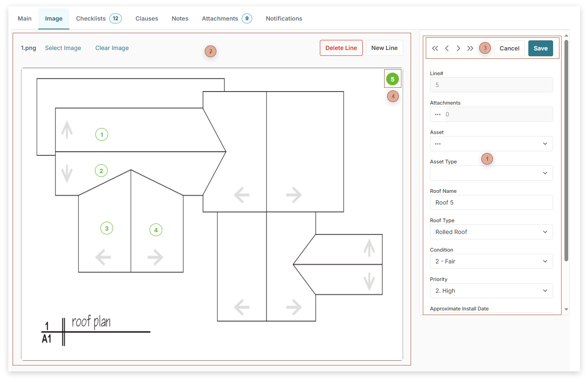Open the Asset Type dropdown
This screenshot has width=588, height=381.
[491, 173]
